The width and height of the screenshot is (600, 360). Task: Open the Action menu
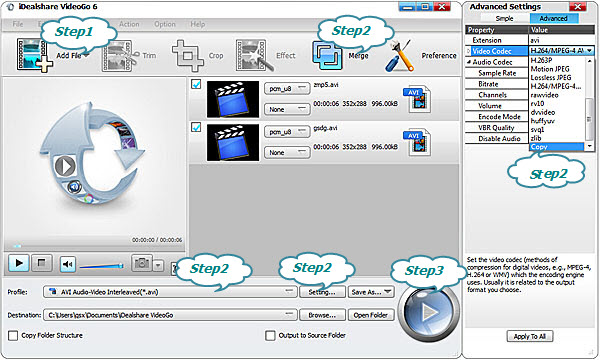[129, 24]
